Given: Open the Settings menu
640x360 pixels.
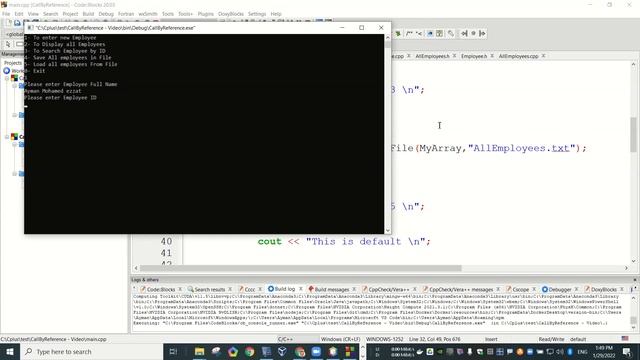Looking at the screenshot, I should pos(257,14).
